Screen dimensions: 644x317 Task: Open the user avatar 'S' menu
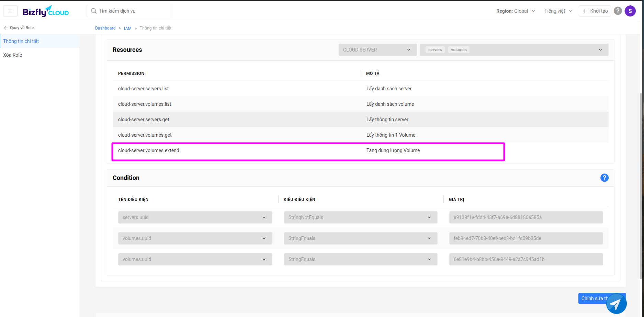click(x=630, y=11)
